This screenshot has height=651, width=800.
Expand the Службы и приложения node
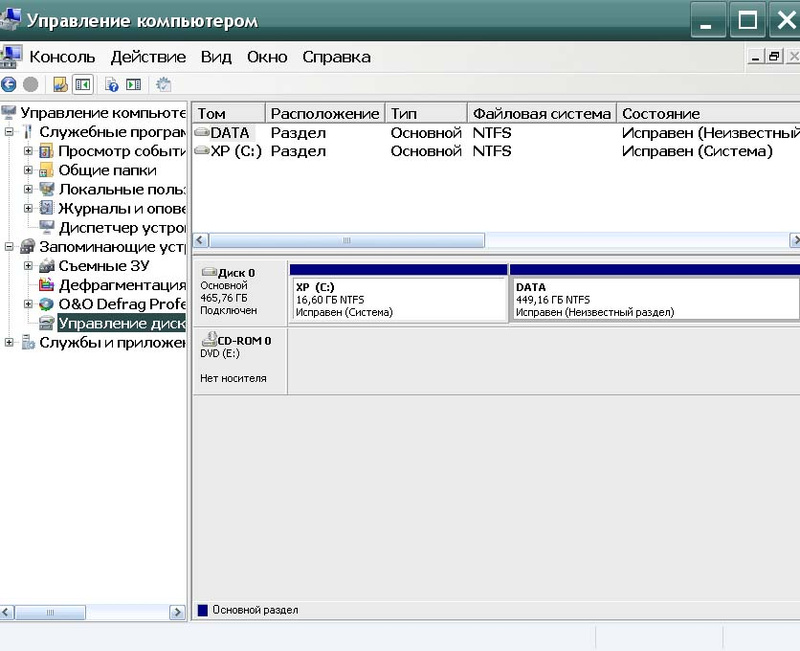tap(10, 343)
